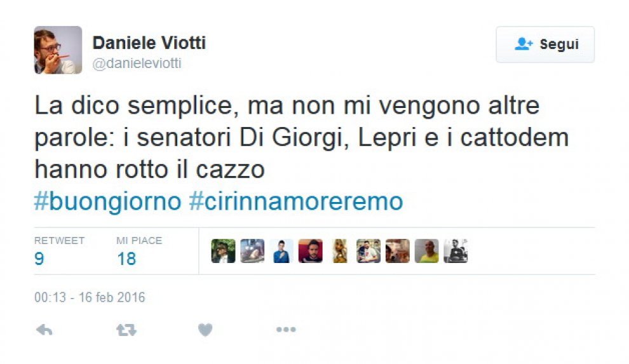Image resolution: width=629 pixels, height=364 pixels.
Task: View the 18 Mi piace count
Action: coord(126,259)
